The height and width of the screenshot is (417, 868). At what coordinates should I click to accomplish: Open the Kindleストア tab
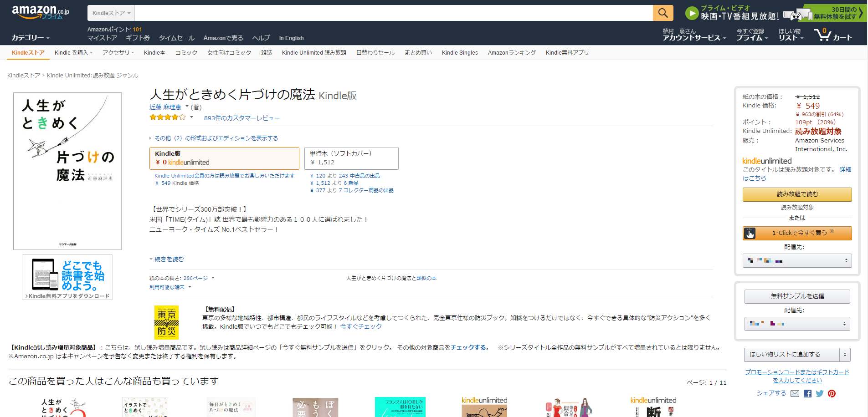tap(28, 53)
